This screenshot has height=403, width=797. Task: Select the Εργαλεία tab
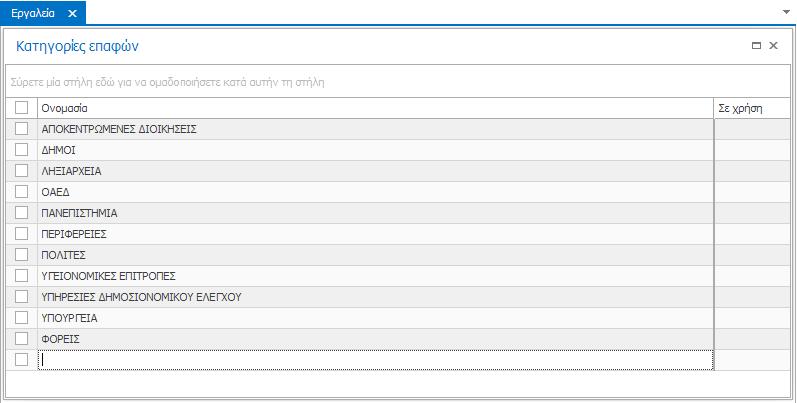pos(32,13)
